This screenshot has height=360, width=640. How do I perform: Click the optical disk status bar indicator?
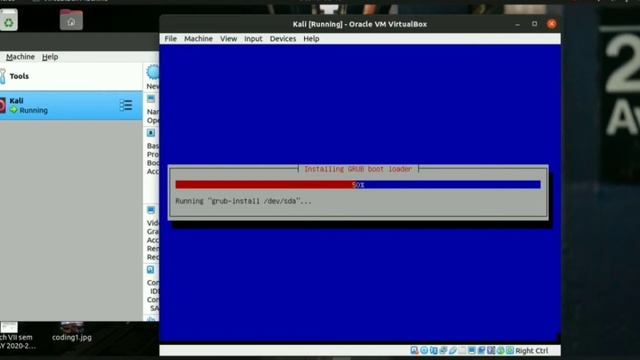(x=424, y=351)
